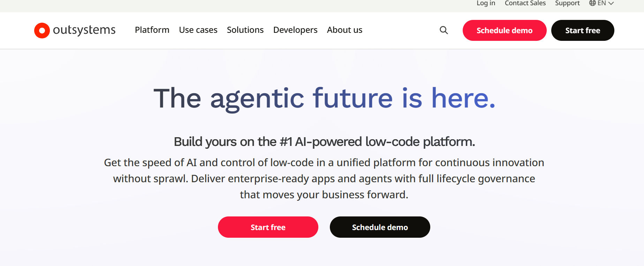The height and width of the screenshot is (266, 644).
Task: Open the Use cases menu
Action: click(x=198, y=30)
